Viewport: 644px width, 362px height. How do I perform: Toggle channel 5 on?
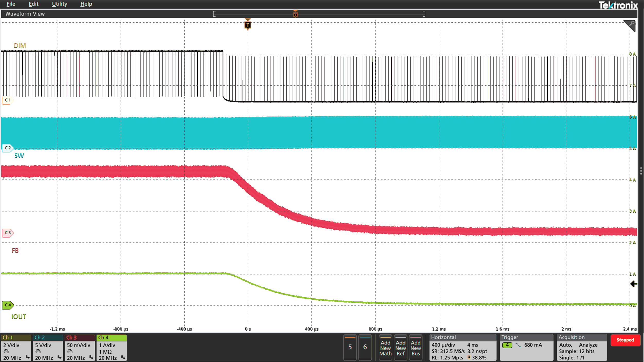tap(350, 347)
